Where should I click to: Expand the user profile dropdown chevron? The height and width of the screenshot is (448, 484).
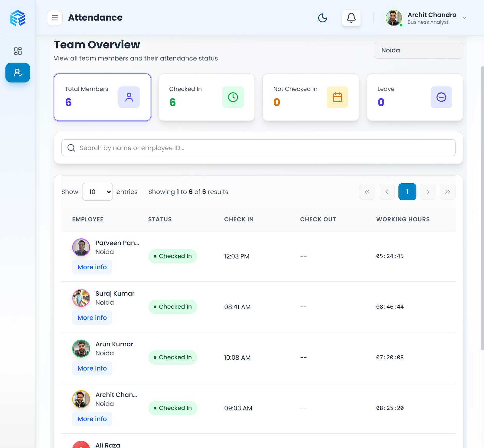coord(465,18)
